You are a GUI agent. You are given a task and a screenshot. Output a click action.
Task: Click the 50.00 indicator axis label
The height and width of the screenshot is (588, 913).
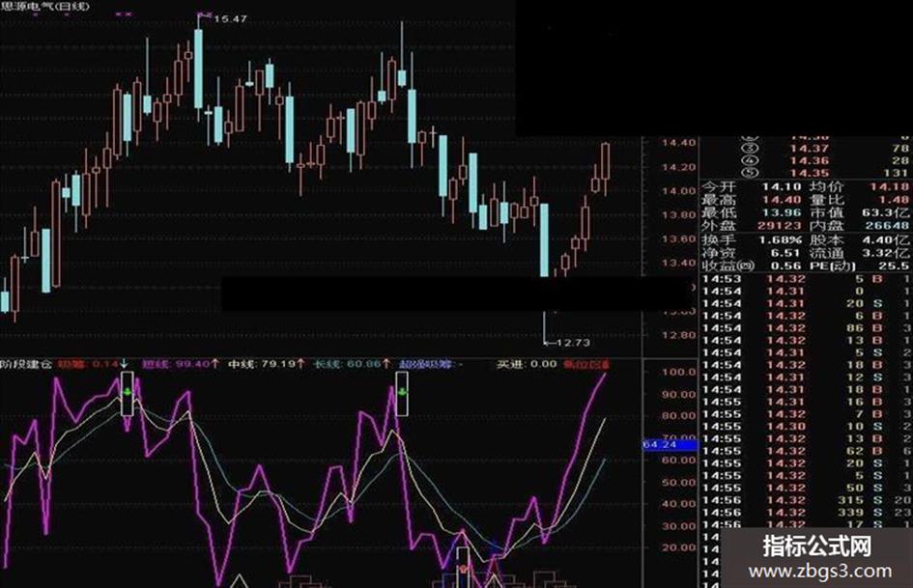[x=679, y=482]
